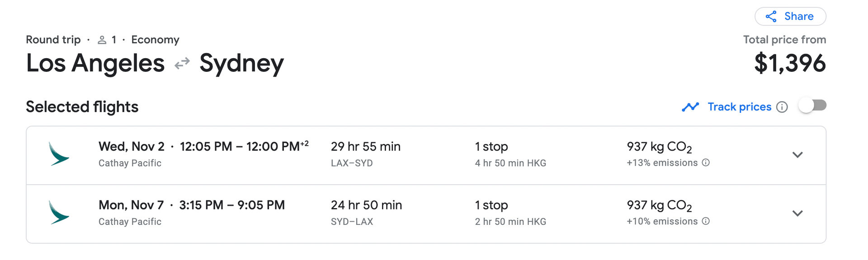Image resolution: width=868 pixels, height=260 pixels.
Task: Click the Selected flights heading
Action: point(82,107)
